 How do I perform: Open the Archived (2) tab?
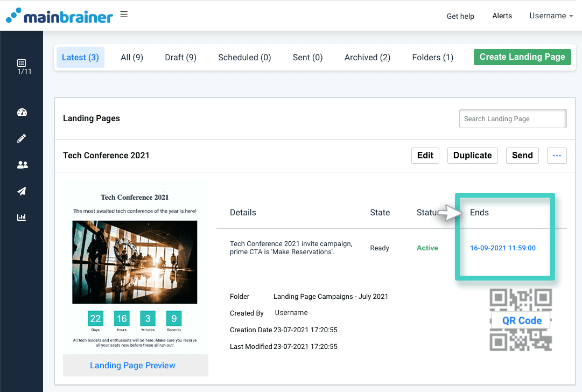click(367, 57)
